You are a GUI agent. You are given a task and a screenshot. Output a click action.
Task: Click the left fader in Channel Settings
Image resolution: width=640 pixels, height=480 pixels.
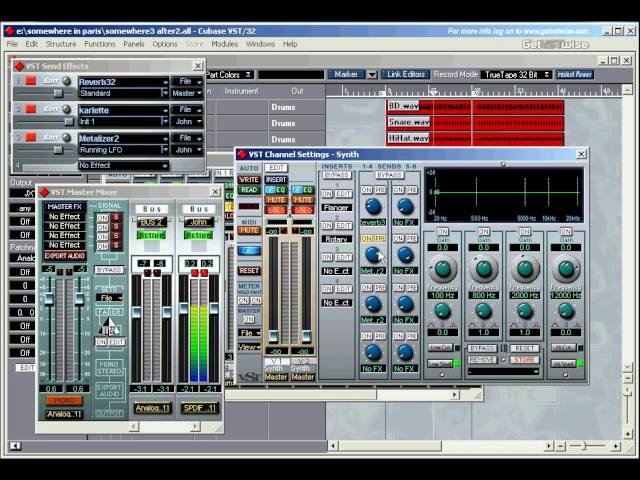[273, 335]
